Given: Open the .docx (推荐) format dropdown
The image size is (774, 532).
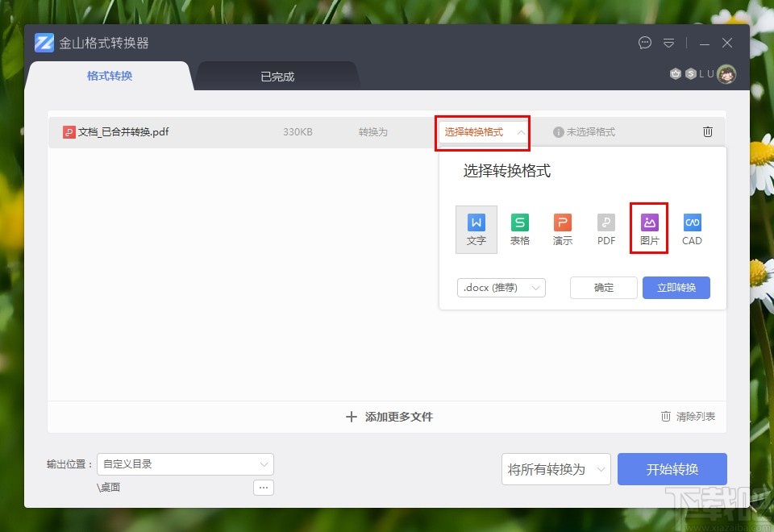Looking at the screenshot, I should [501, 287].
